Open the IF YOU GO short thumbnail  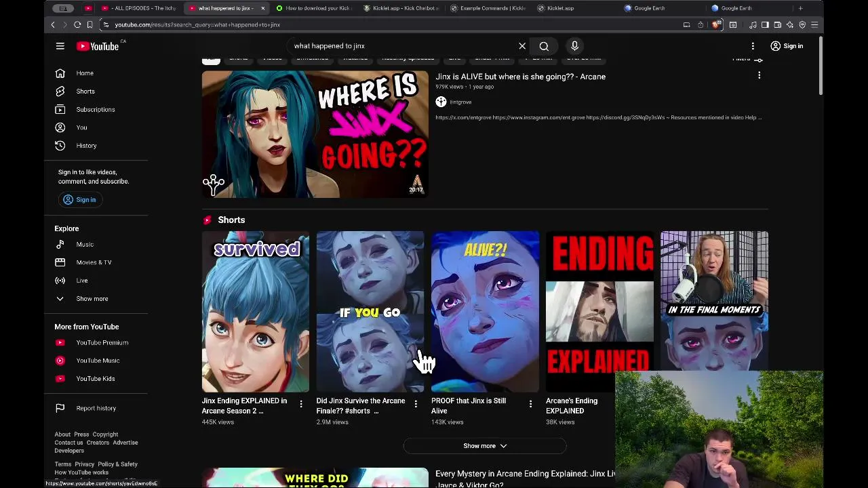[370, 312]
